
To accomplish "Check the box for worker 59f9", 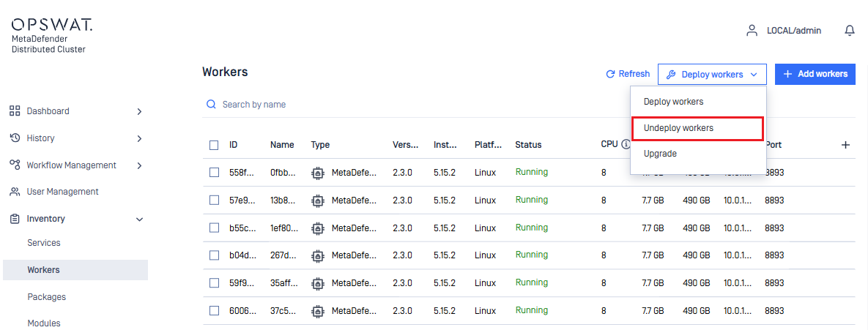I will (x=214, y=283).
